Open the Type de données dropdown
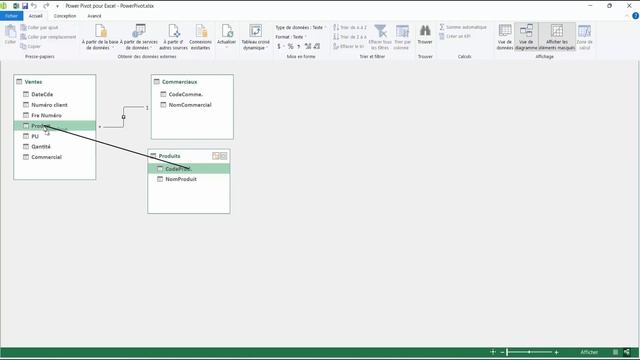This screenshot has height=360, width=640. [x=301, y=27]
